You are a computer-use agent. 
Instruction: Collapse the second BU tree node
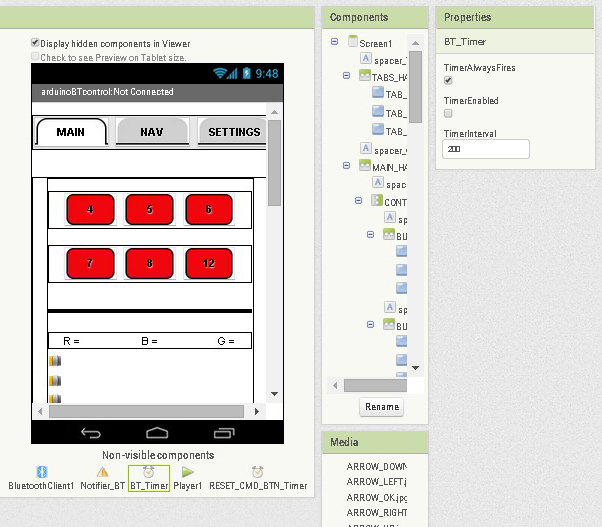(370, 324)
